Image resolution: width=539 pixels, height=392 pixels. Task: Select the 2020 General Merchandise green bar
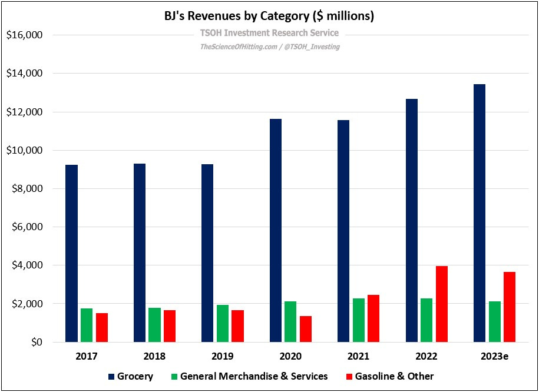click(290, 322)
